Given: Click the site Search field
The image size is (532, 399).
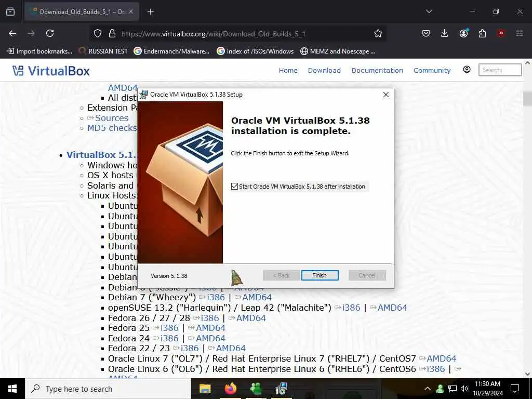Looking at the screenshot, I should click(500, 70).
